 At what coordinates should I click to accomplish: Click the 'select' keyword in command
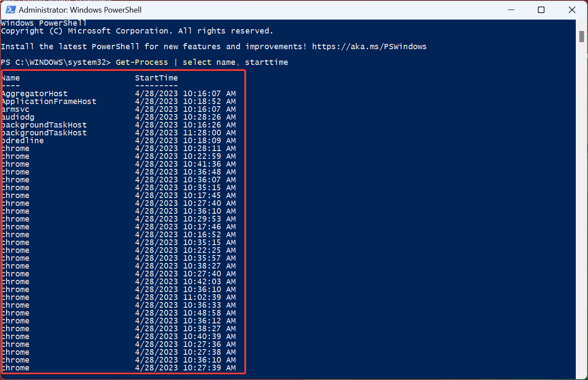pos(197,62)
